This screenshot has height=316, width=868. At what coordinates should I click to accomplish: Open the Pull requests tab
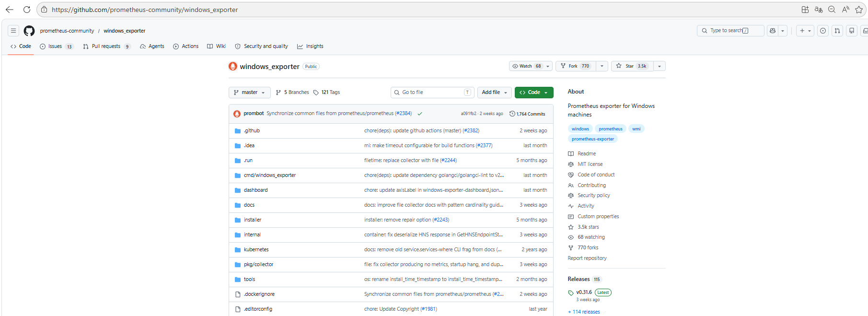(106, 47)
